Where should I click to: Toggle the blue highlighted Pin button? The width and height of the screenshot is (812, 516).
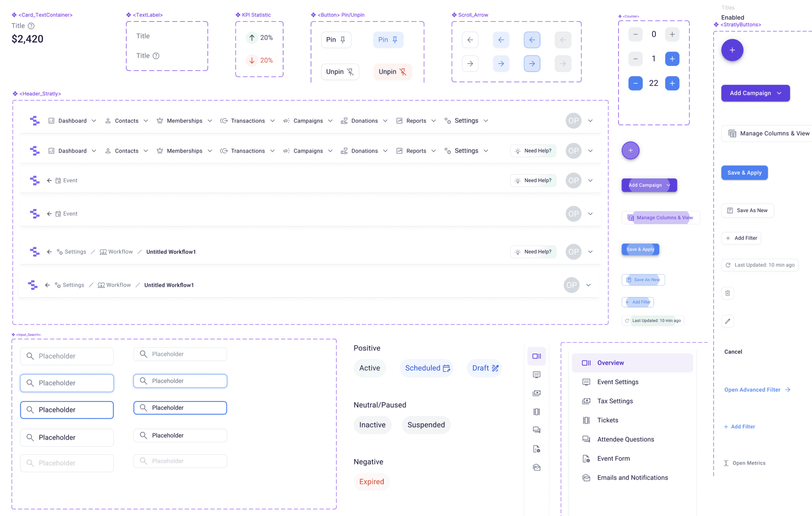[x=388, y=40]
